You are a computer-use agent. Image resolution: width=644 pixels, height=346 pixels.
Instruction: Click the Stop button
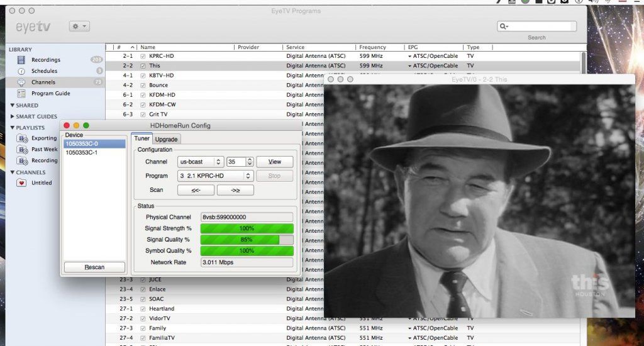coord(275,176)
